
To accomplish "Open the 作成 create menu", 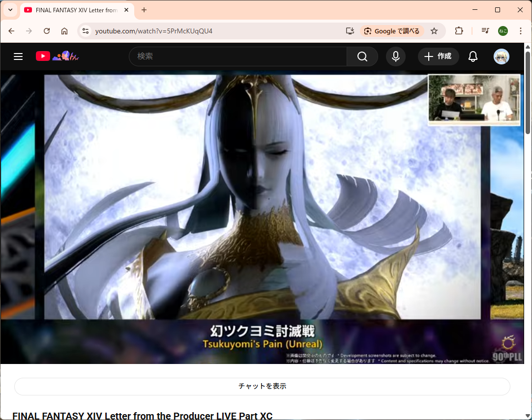I will click(x=438, y=56).
